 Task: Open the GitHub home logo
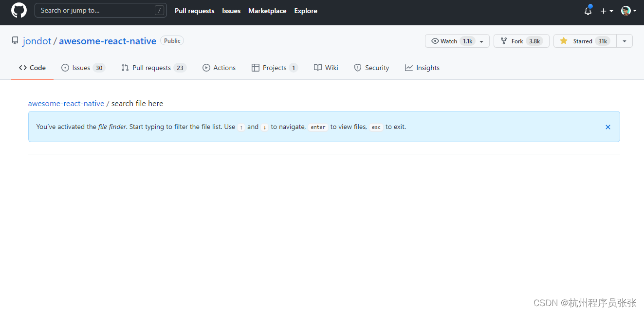click(19, 10)
